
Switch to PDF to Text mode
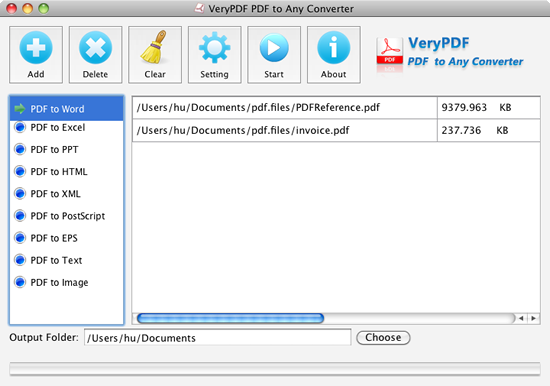click(x=67, y=260)
